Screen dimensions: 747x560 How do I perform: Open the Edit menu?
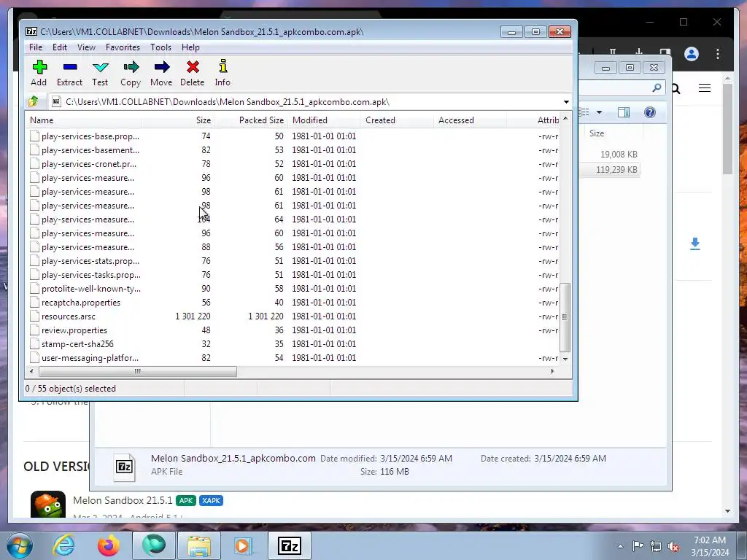[60, 47]
